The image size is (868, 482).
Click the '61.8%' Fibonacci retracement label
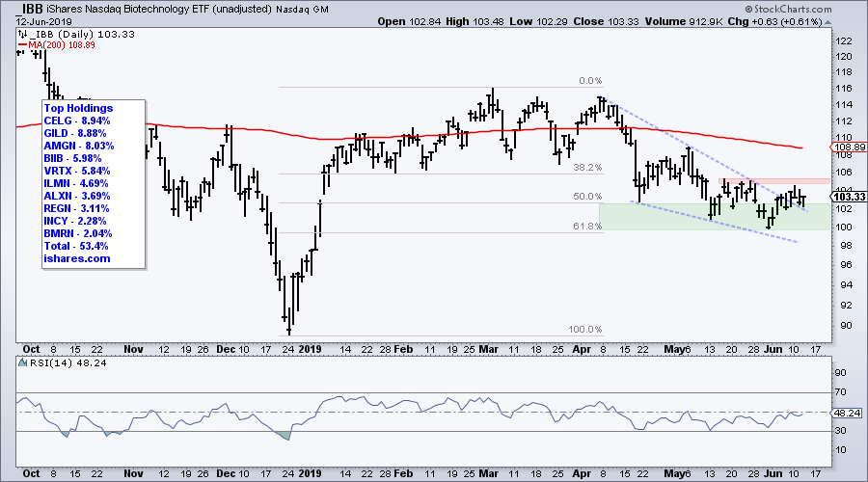(x=587, y=226)
